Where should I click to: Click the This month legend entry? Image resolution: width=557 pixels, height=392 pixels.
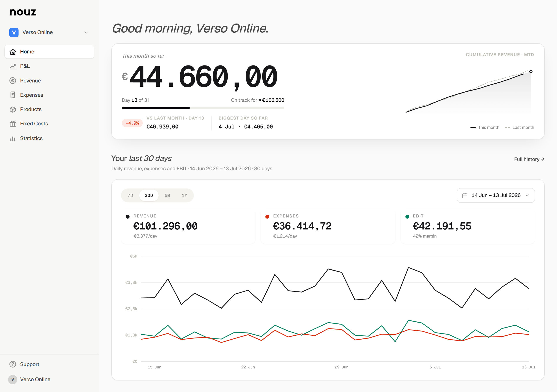(x=485, y=127)
